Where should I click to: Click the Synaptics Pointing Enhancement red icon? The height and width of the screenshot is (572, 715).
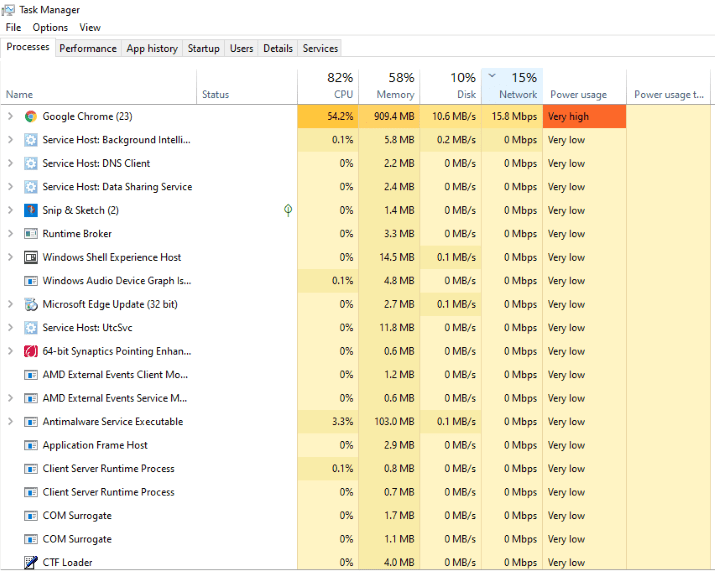click(x=31, y=351)
